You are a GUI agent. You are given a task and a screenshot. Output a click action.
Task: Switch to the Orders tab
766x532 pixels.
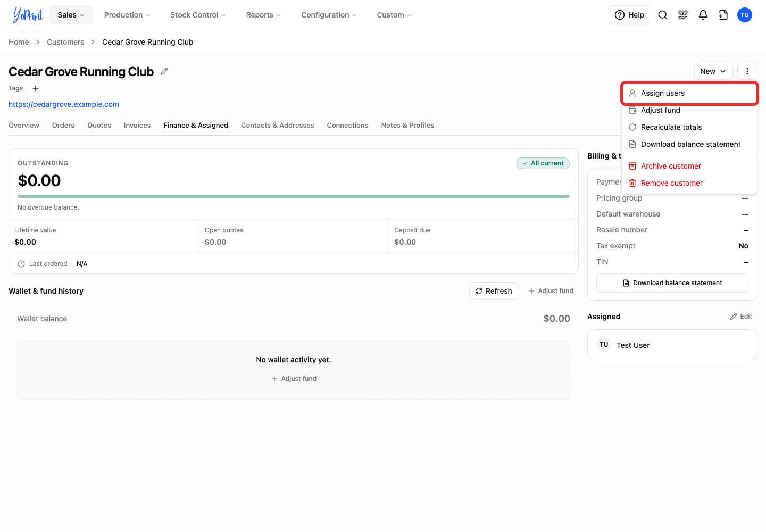(63, 126)
